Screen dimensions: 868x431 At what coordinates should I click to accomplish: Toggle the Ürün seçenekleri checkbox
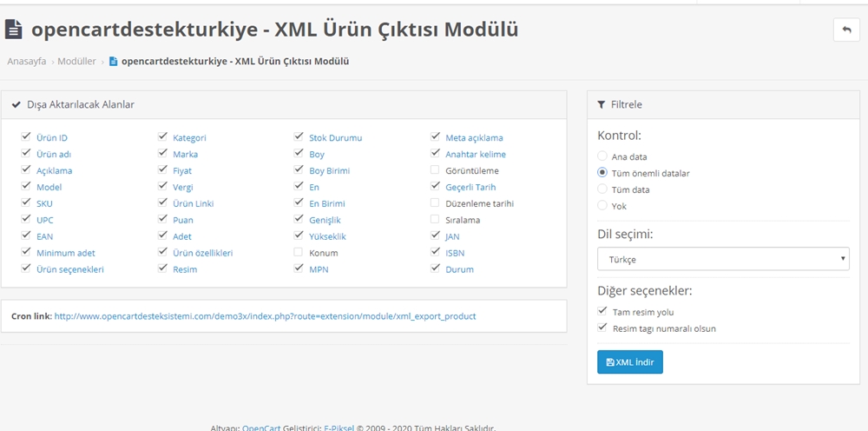[25, 269]
